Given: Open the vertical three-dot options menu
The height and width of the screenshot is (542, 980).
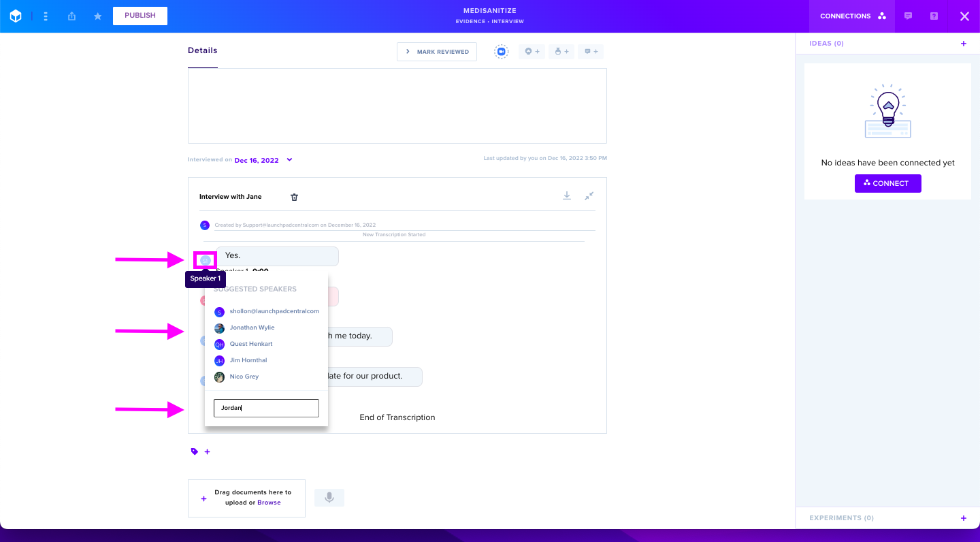Looking at the screenshot, I should (x=46, y=16).
